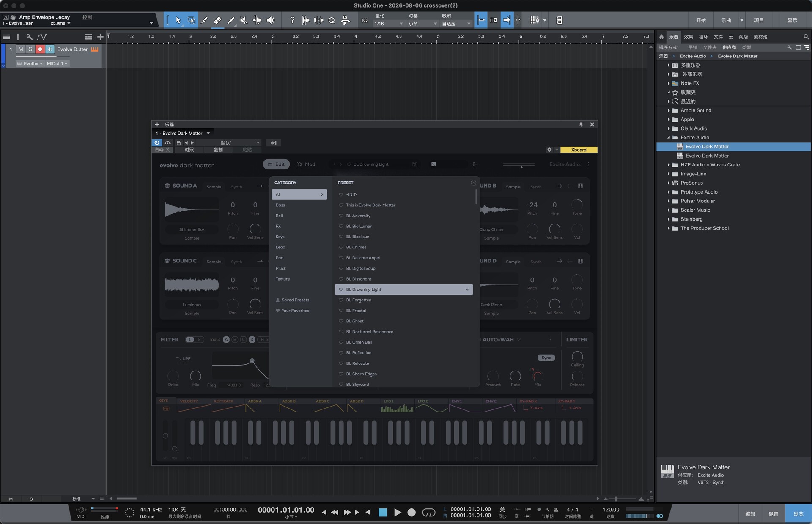
Task: Toggle the instrument plugin power button
Action: tap(157, 143)
